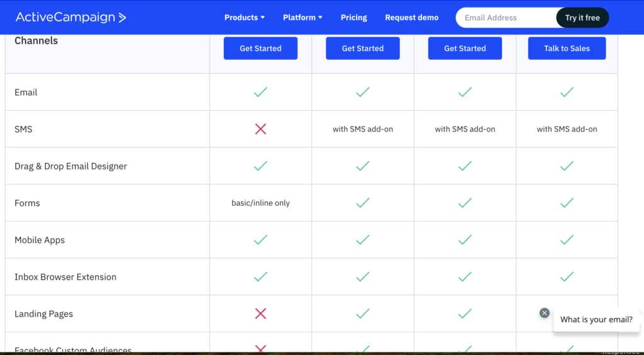Viewport: 644px width, 355px height.
Task: Close the email chat popup
Action: [545, 313]
